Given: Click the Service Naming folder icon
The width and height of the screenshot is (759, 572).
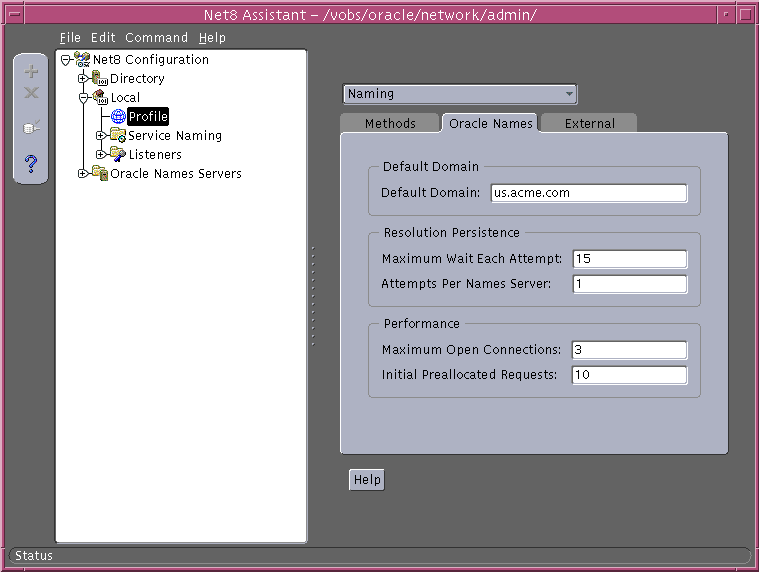Looking at the screenshot, I should (117, 136).
